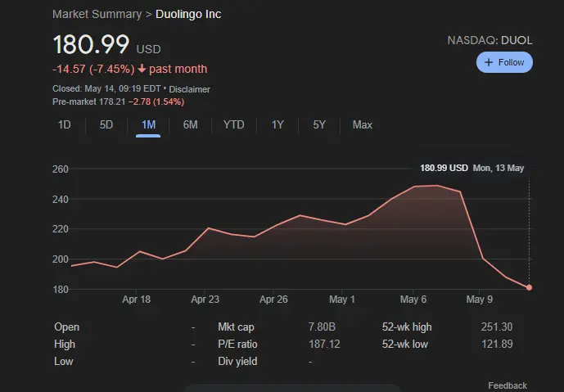This screenshot has width=564, height=392.
Task: Click the 52-wk high value 251.30
Action: coord(496,327)
